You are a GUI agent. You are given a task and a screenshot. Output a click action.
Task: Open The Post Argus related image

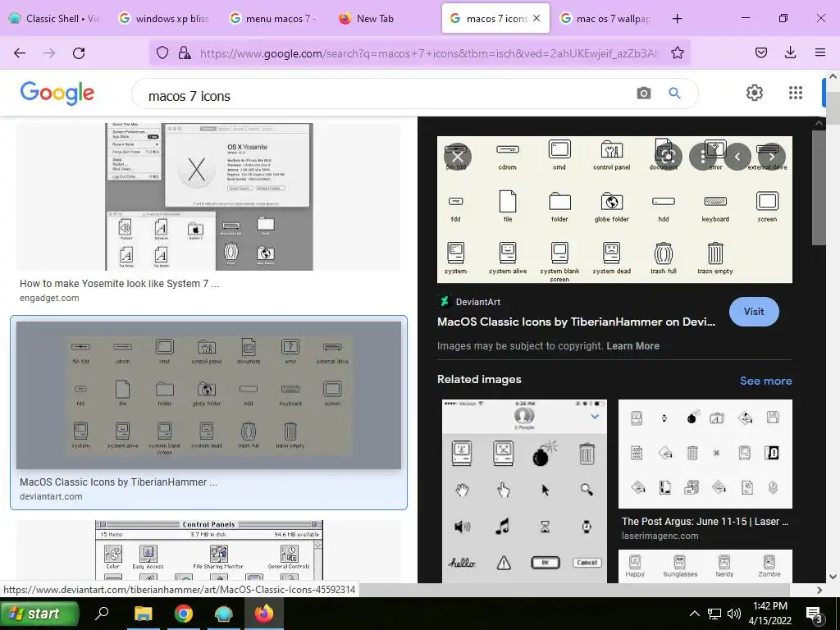[705, 454]
